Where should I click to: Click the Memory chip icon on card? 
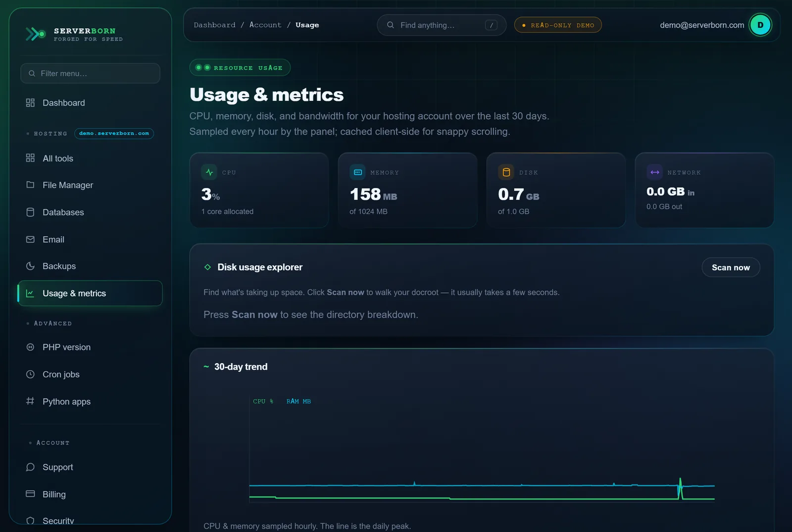[358, 172]
